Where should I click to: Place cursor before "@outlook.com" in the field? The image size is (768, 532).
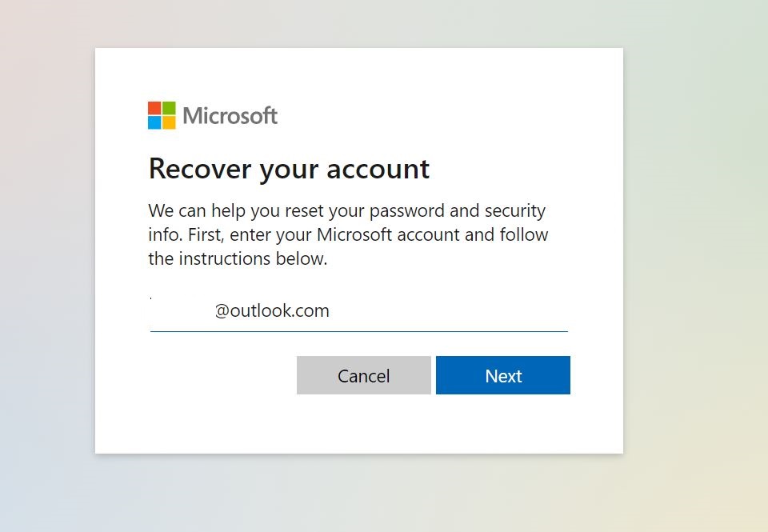coord(214,310)
